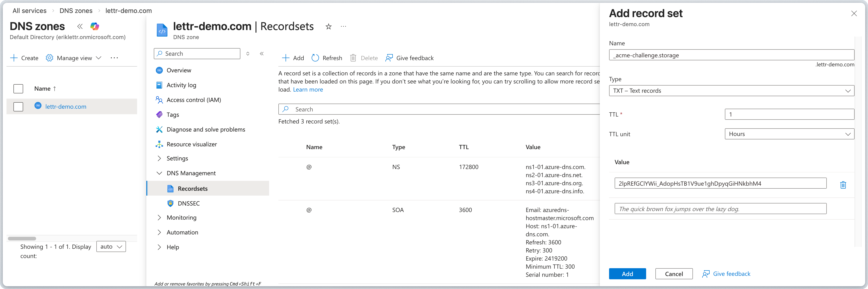Delete the TXT value using the trash icon
Viewport: 868px width, 289px height.
point(843,185)
